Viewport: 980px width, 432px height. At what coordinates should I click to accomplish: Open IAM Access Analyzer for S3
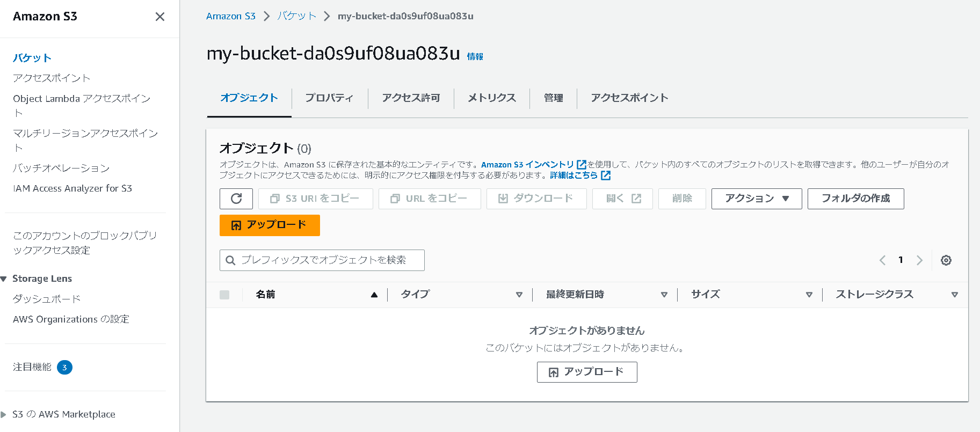click(72, 188)
